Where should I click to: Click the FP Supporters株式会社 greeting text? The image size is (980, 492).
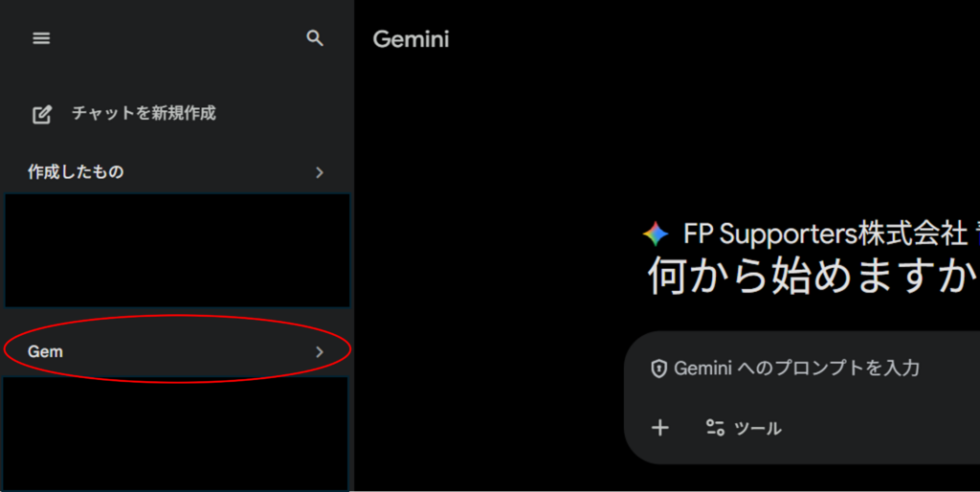pos(825,234)
